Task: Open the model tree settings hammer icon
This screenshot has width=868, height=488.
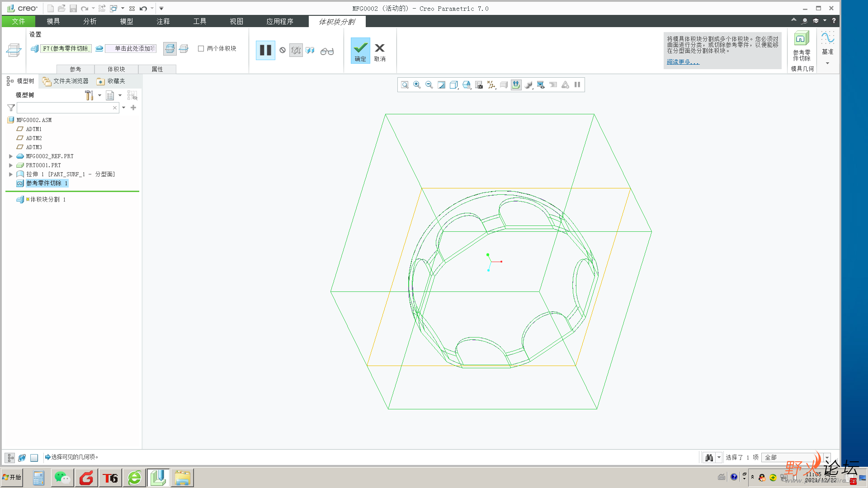Action: 89,95
